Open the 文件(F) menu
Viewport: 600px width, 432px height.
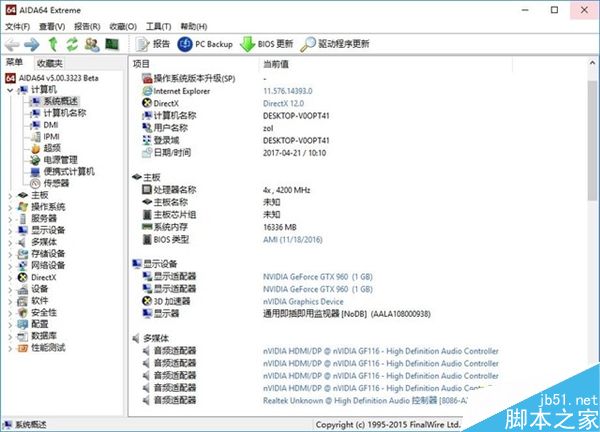coord(18,26)
